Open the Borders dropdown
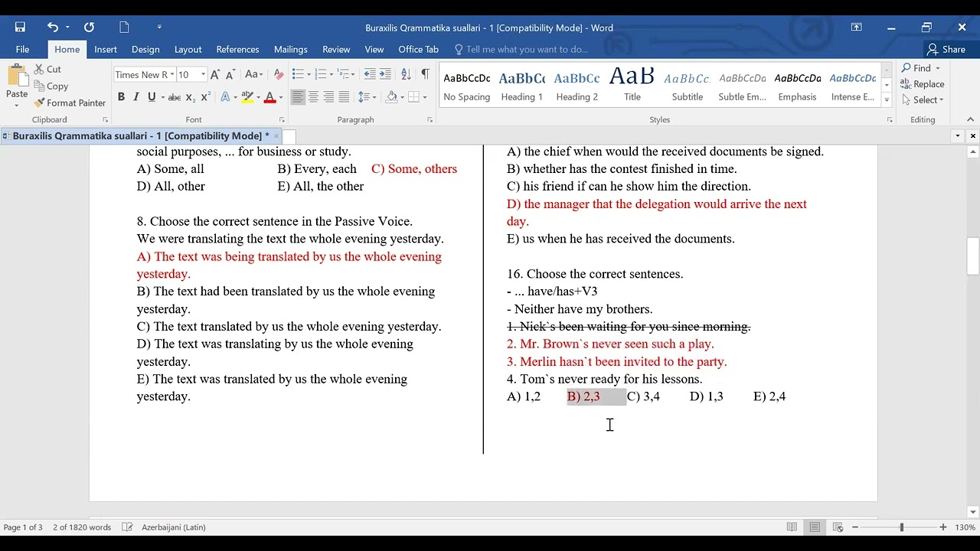 [424, 97]
